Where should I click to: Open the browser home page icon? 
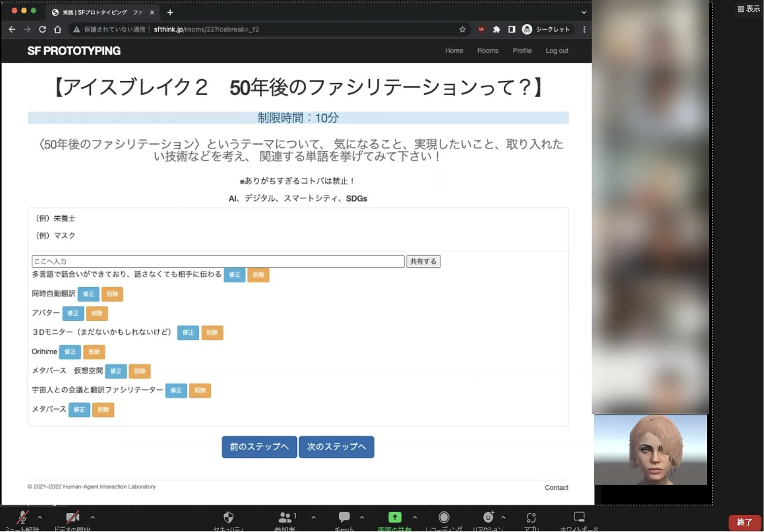[x=58, y=30]
